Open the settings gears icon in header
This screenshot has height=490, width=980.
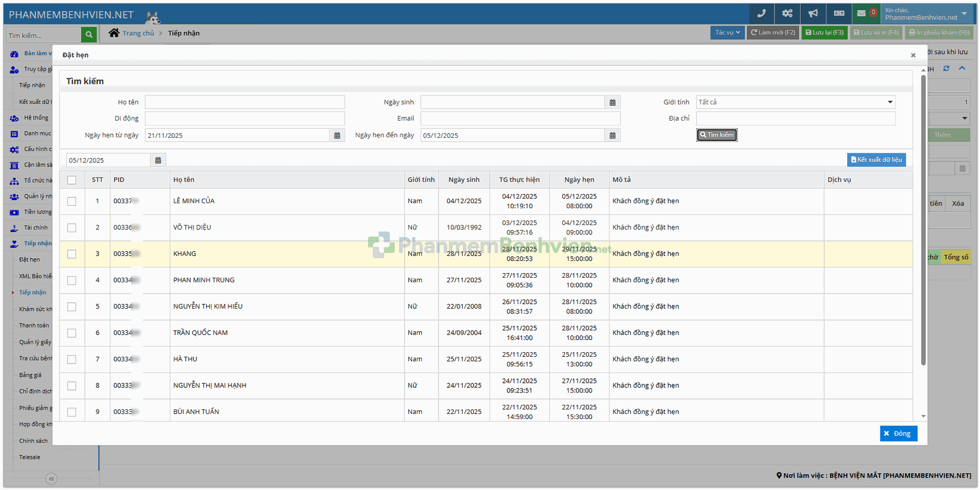787,14
